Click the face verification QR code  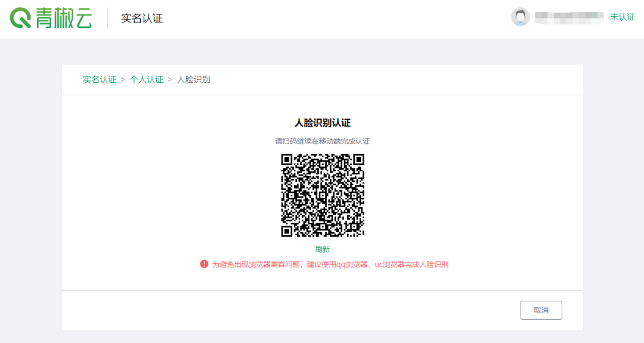click(x=323, y=195)
